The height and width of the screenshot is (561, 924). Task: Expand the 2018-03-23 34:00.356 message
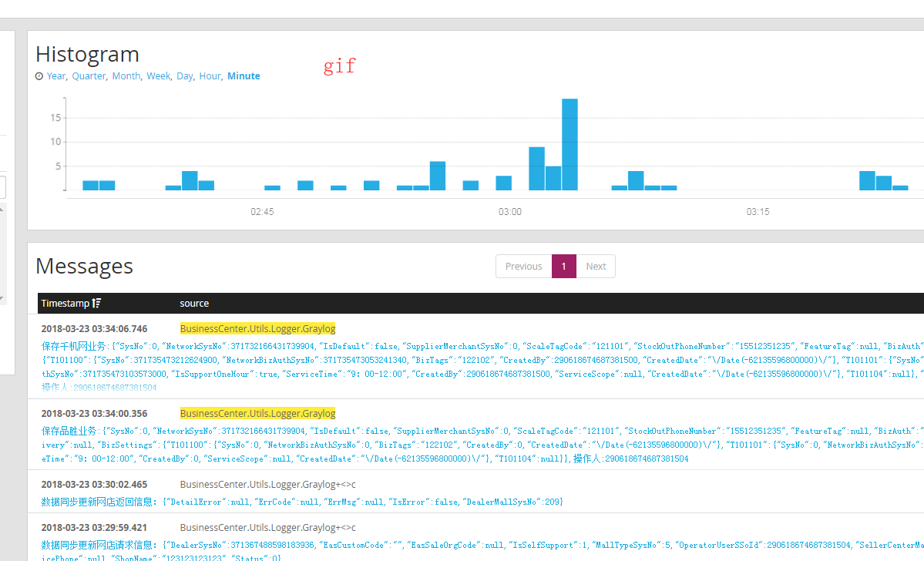click(94, 414)
